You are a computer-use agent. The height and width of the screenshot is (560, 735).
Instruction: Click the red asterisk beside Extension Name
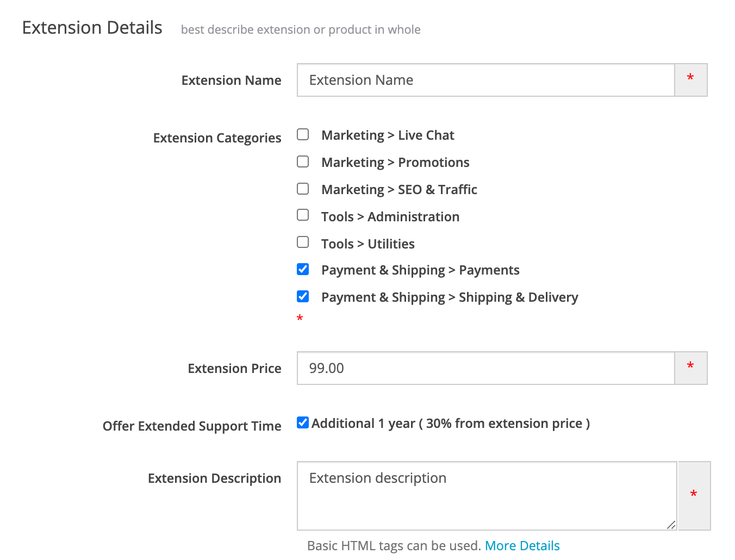(x=690, y=79)
